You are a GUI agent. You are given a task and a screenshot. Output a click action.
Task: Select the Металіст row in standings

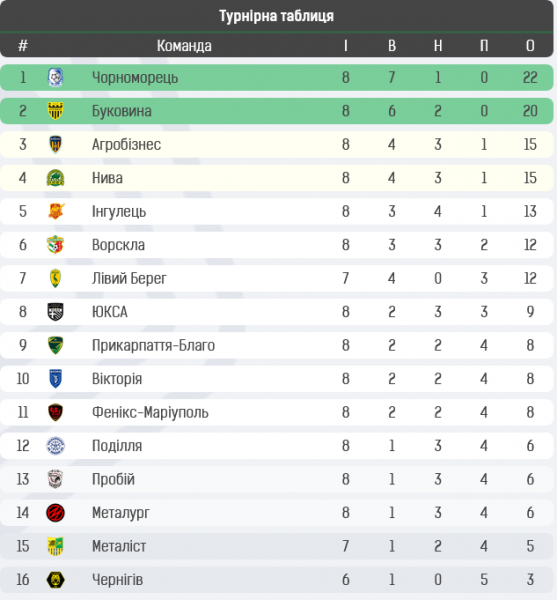pos(277,546)
